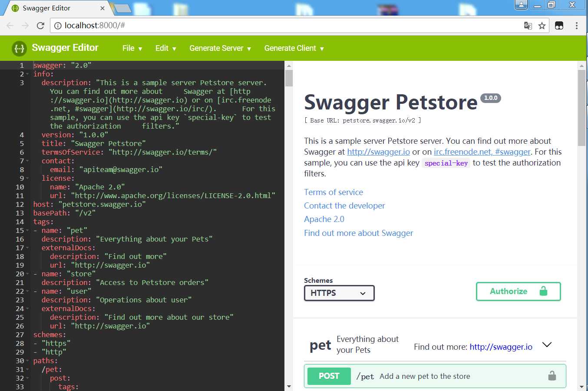Fold the externalDocs block on line 17
Viewport: 588px width, 391px height.
pyautogui.click(x=27, y=248)
